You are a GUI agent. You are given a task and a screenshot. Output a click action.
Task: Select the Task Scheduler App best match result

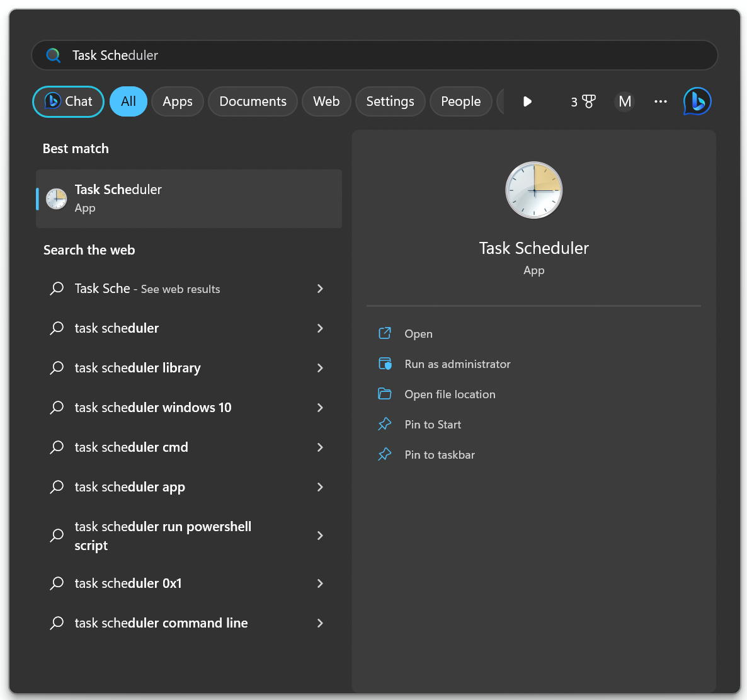point(189,198)
